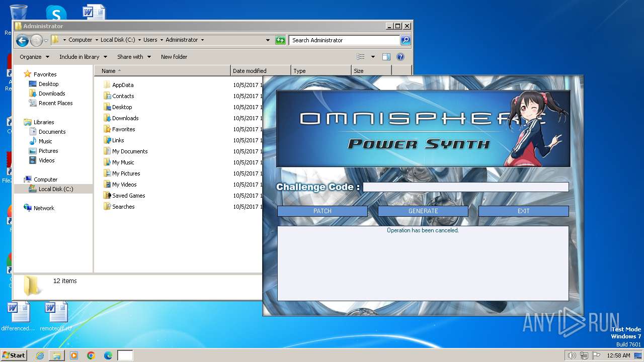Select Computer in the navigation pane

[45, 179]
